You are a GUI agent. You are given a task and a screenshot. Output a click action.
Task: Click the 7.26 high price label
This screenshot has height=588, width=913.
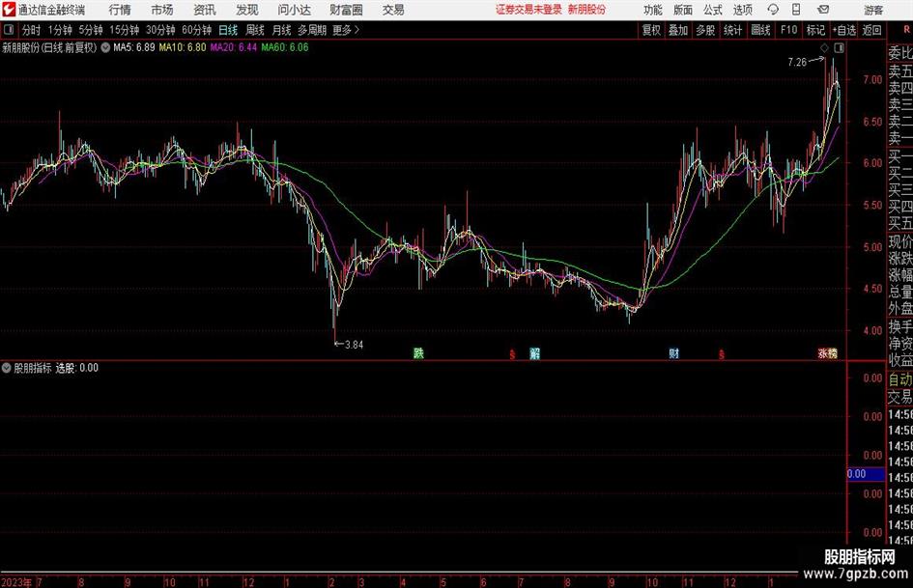click(x=797, y=63)
